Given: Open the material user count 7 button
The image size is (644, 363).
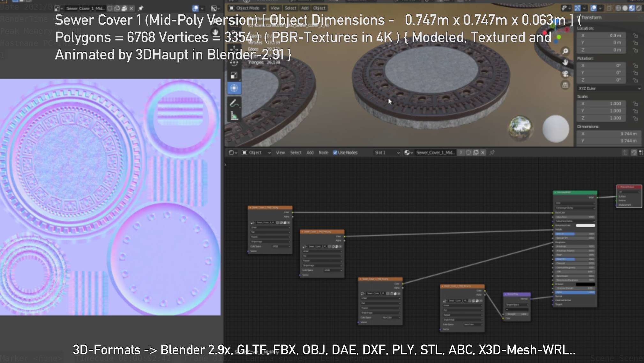Looking at the screenshot, I should pyautogui.click(x=461, y=153).
